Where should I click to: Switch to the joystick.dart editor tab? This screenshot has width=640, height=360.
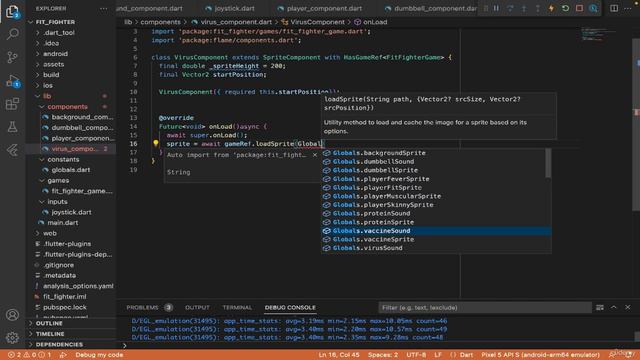pyautogui.click(x=231, y=8)
